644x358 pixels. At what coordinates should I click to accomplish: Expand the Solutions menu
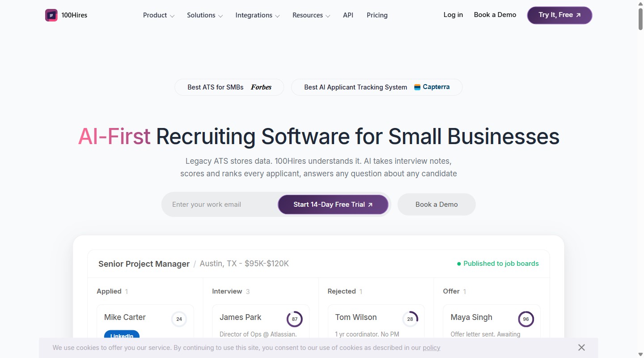click(x=205, y=15)
